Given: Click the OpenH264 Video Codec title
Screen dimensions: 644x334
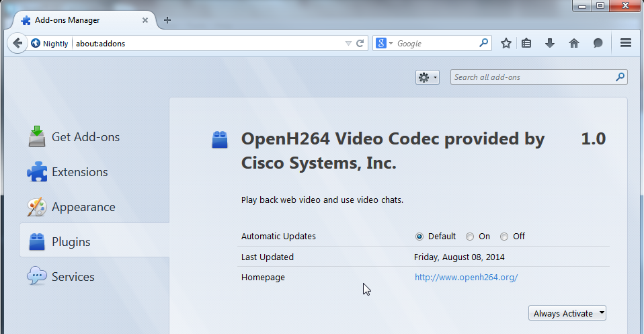Looking at the screenshot, I should (x=393, y=151).
